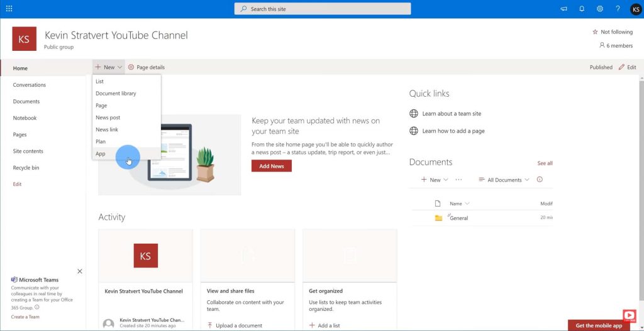Click the file type column icon

(438, 203)
